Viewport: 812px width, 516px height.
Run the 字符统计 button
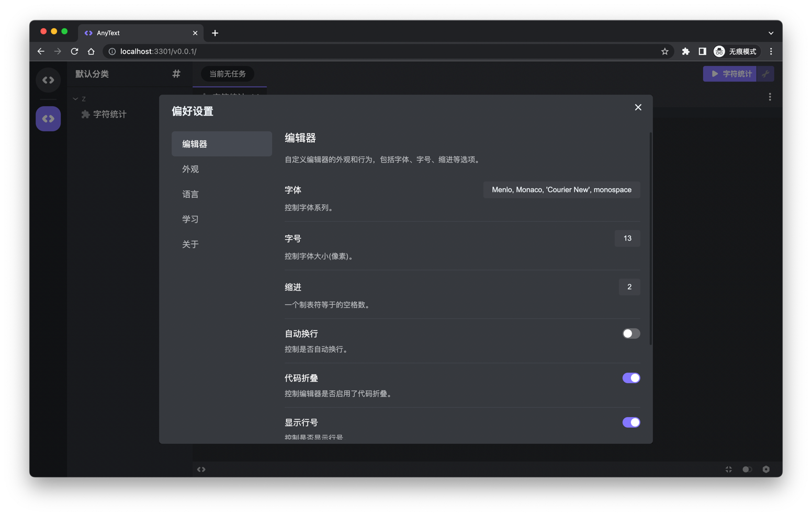pyautogui.click(x=730, y=74)
